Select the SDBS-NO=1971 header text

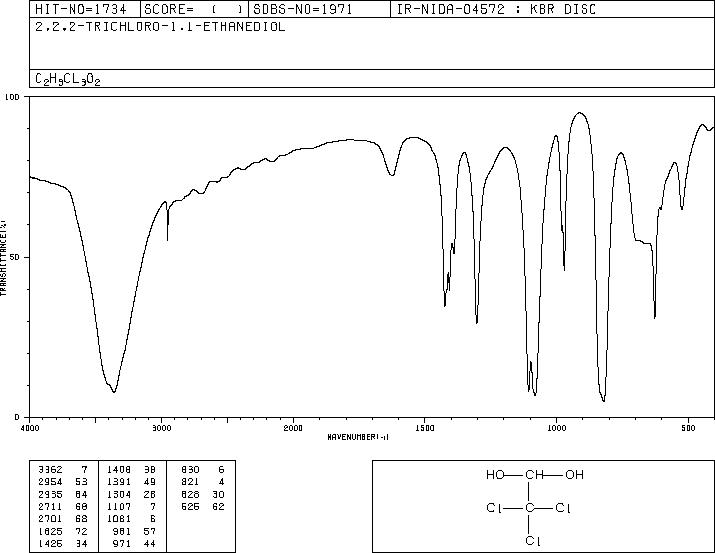303,9
